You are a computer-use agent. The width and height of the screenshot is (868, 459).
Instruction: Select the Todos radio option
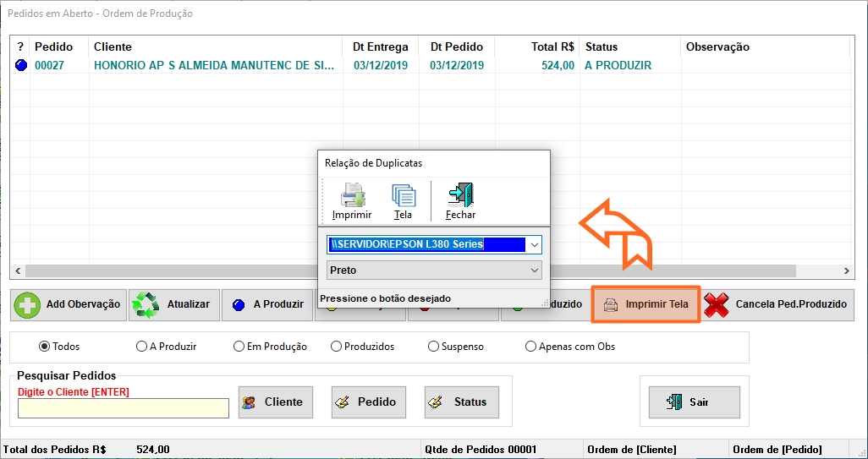coord(45,347)
